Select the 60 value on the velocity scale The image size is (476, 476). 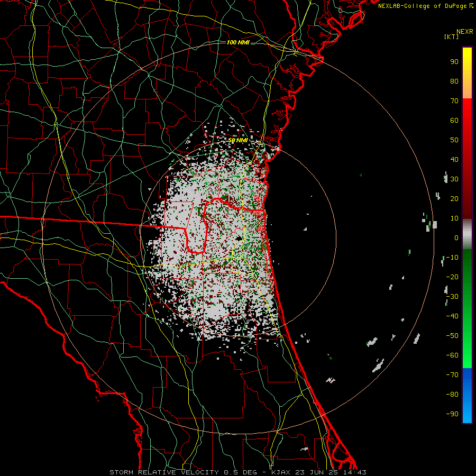tap(454, 121)
